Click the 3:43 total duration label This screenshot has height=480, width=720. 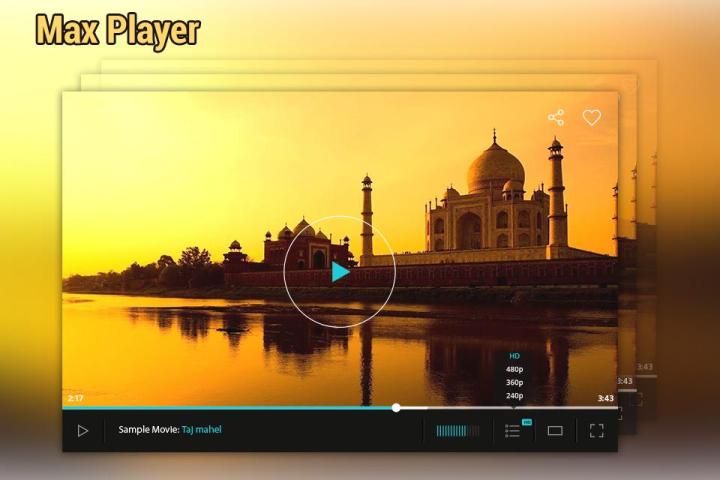tap(605, 398)
